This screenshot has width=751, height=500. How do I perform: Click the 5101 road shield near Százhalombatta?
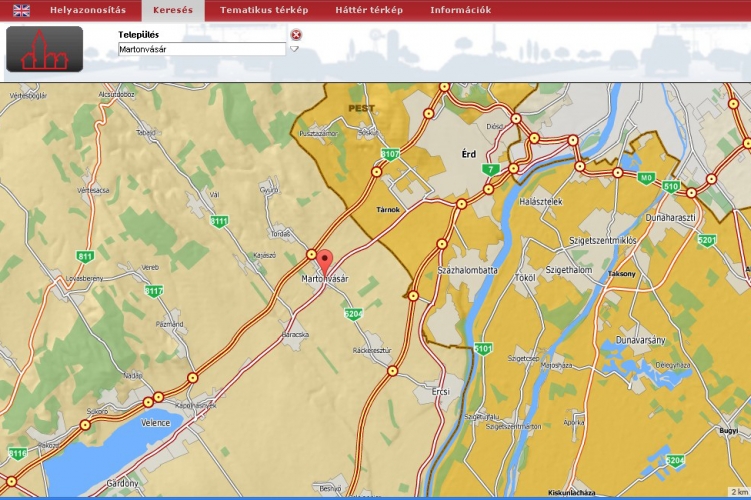(x=483, y=348)
